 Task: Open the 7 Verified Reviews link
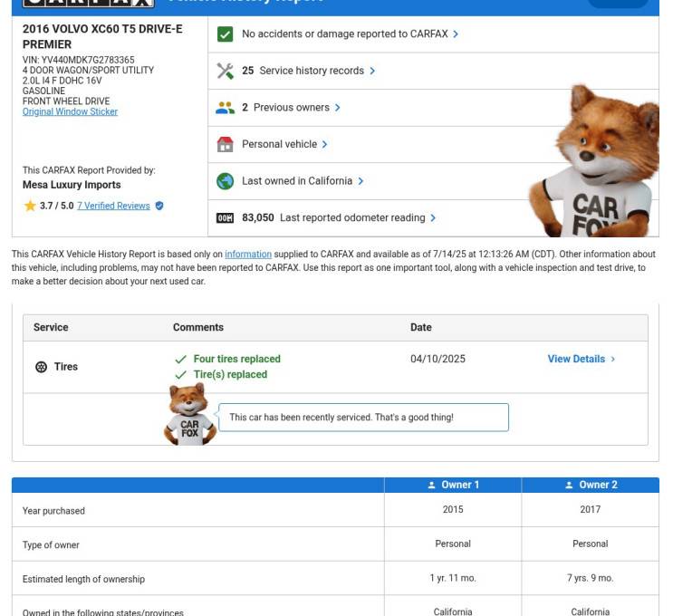113,206
